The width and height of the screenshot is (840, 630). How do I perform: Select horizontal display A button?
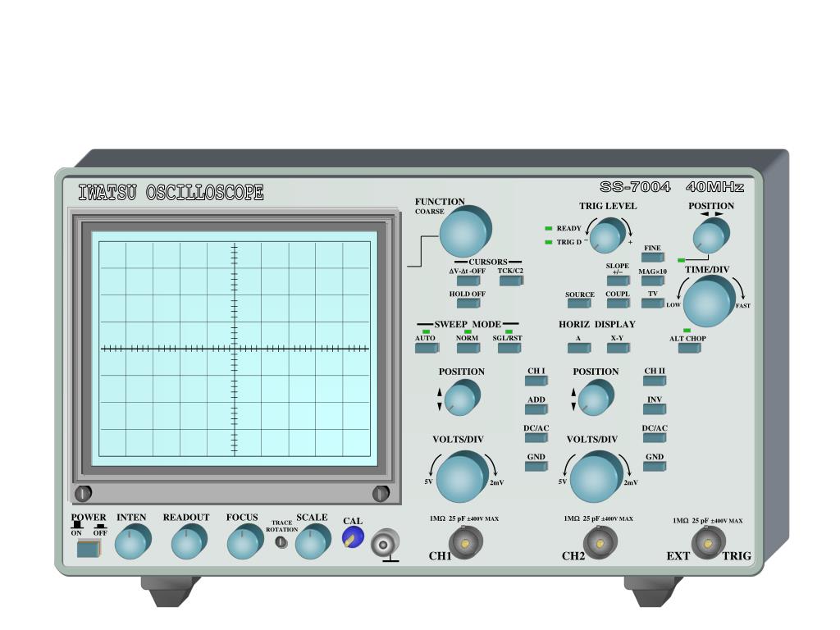point(579,348)
